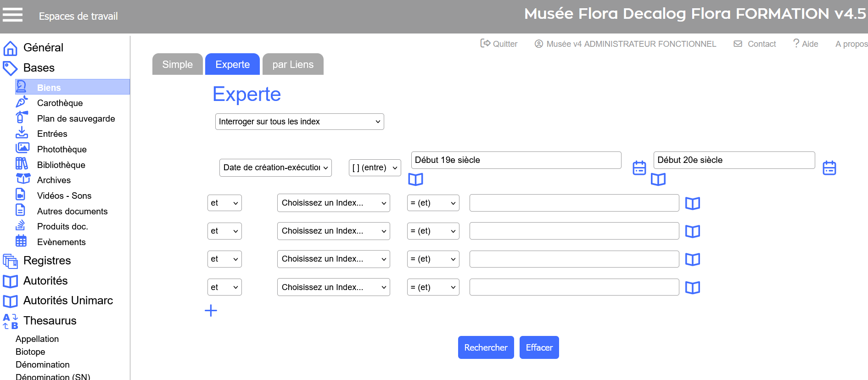Click the calendar icon beside Début 20e siècle
The height and width of the screenshot is (380, 868).
pyautogui.click(x=829, y=168)
